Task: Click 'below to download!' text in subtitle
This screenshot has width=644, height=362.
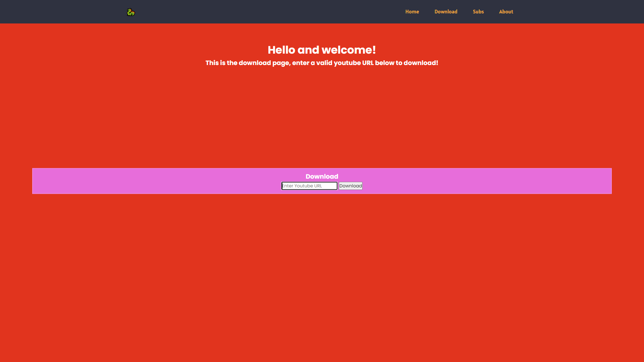Action: click(x=407, y=63)
